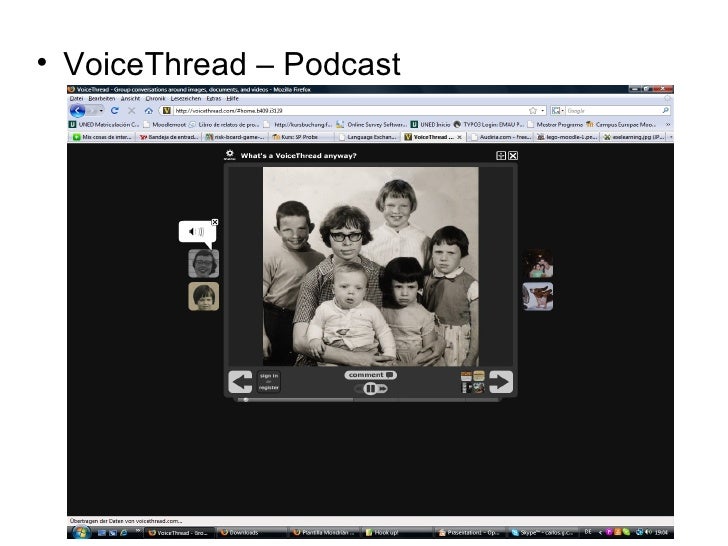The image size is (728, 546).
Task: Show more bookmarks with the chevron
Action: 668,124
